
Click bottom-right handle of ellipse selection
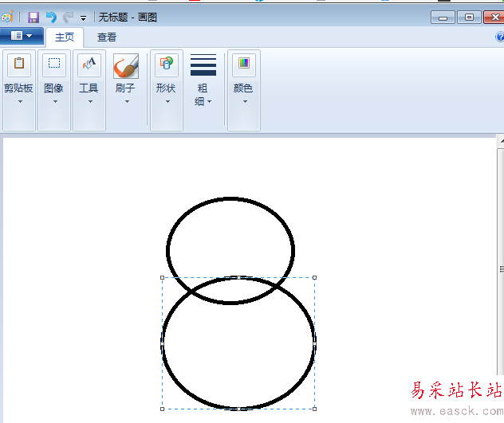(315, 409)
